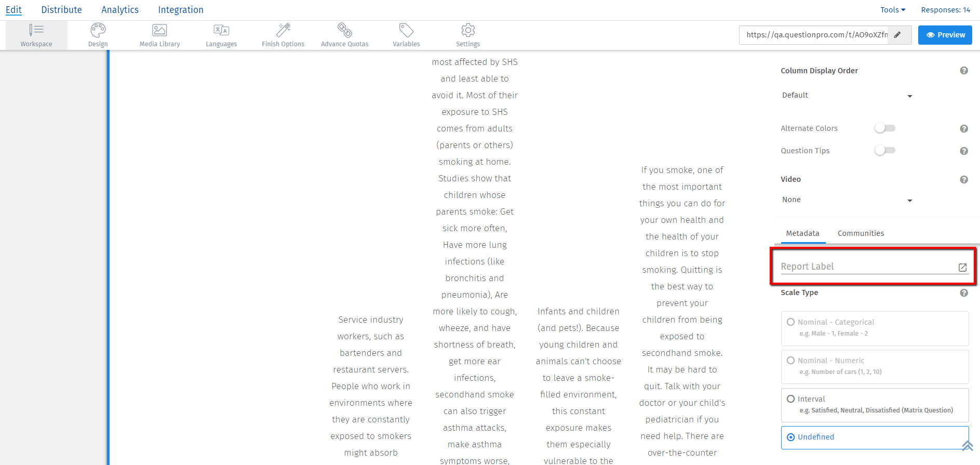Image resolution: width=980 pixels, height=465 pixels.
Task: Switch to the Metadata tab
Action: tap(802, 233)
